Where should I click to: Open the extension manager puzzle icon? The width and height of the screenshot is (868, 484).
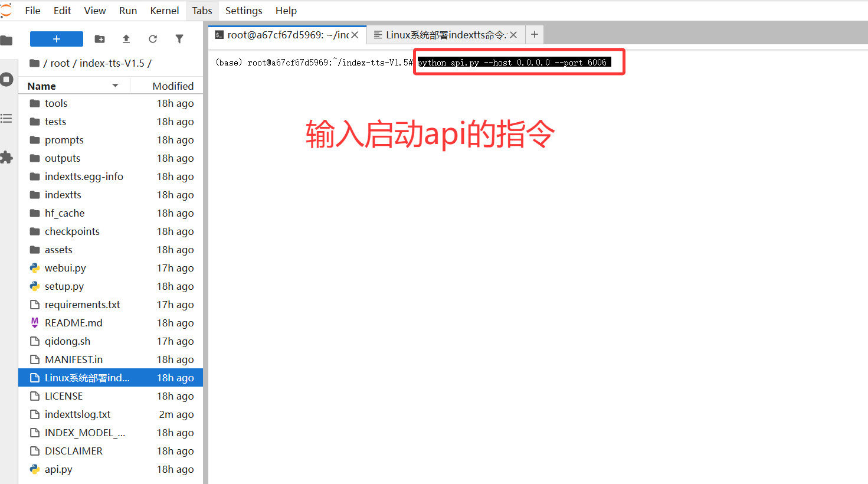pyautogui.click(x=6, y=158)
